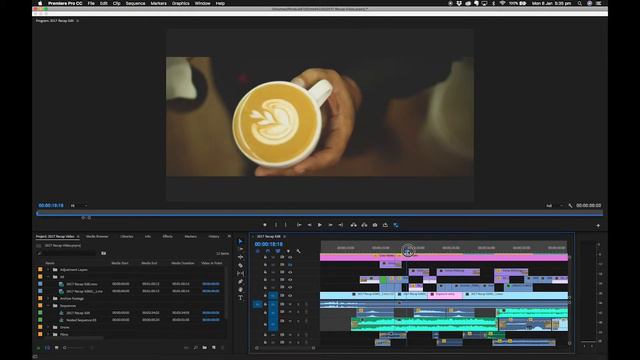
Task: Toggle the lock on topmost video track
Action: (265, 257)
